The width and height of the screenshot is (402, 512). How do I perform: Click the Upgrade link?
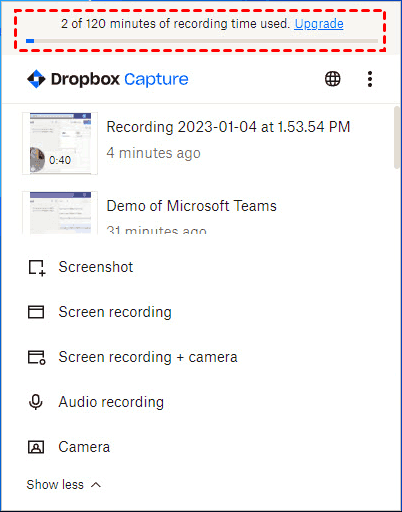(x=319, y=24)
